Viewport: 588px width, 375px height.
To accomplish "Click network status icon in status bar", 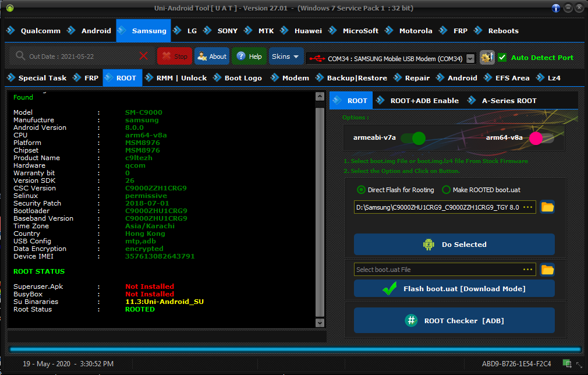I will [x=567, y=363].
